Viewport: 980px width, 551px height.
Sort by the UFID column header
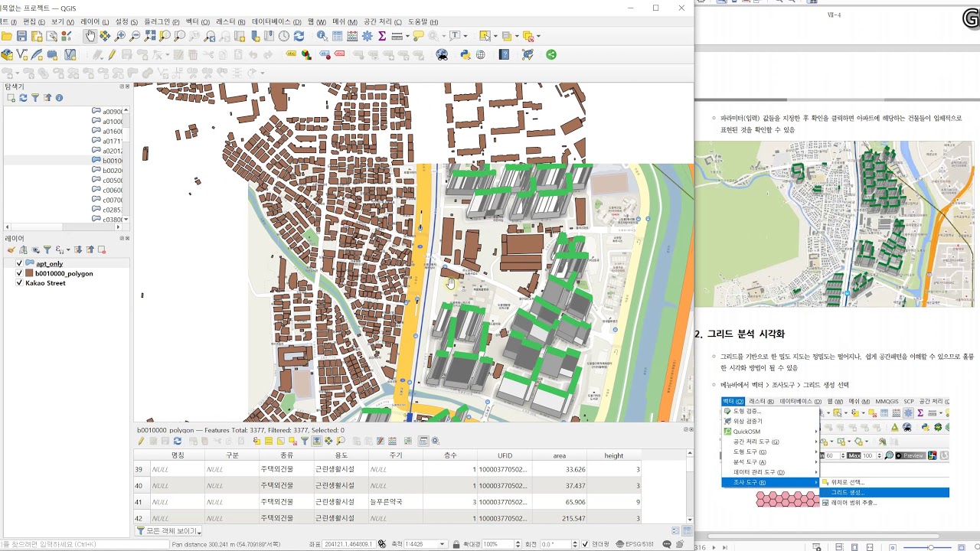point(505,455)
